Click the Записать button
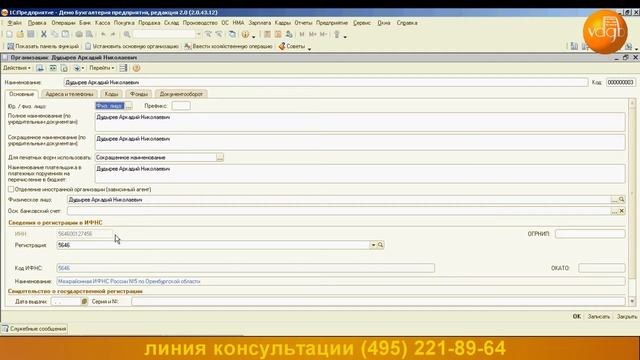Image resolution: width=640 pixels, height=360 pixels. [599, 316]
